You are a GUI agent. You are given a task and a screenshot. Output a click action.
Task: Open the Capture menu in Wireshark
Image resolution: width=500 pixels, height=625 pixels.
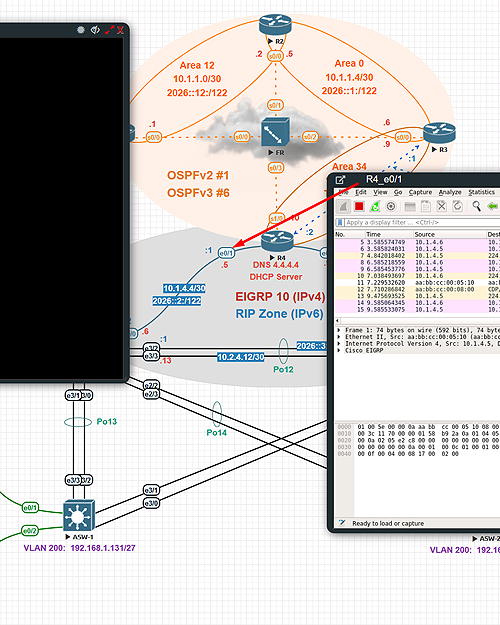click(420, 192)
